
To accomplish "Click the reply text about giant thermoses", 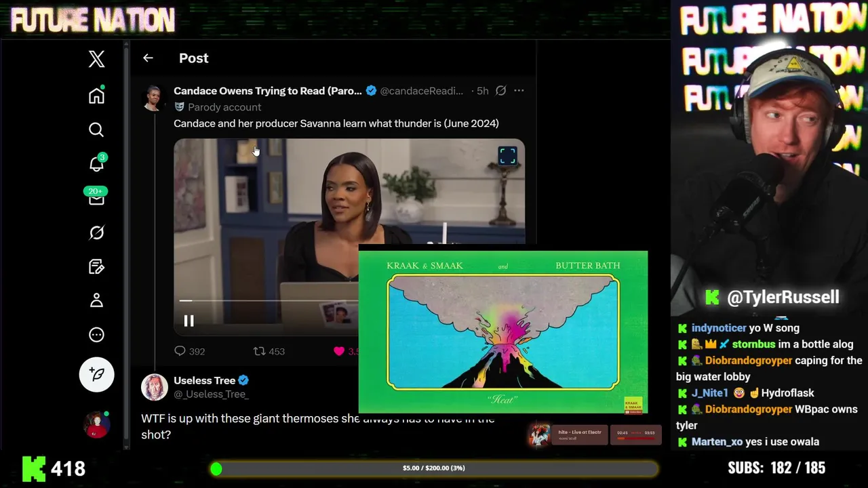I will point(318,426).
